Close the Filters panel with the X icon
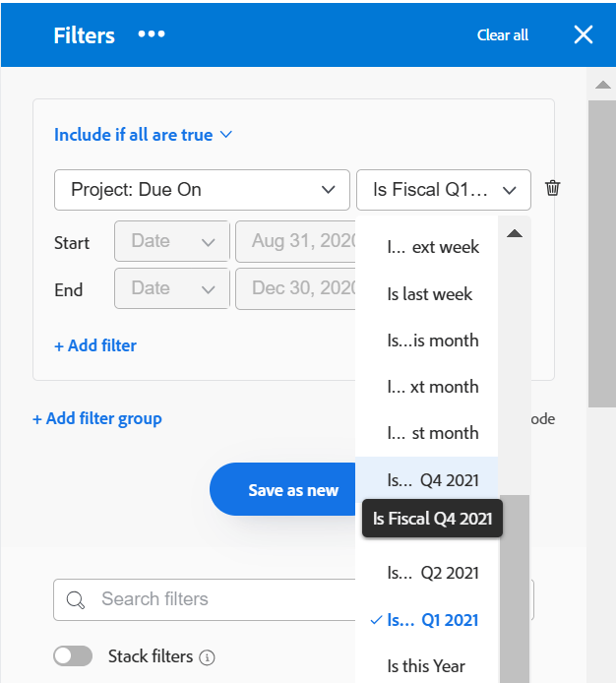Viewport: 616px width, 683px height. 584,34
